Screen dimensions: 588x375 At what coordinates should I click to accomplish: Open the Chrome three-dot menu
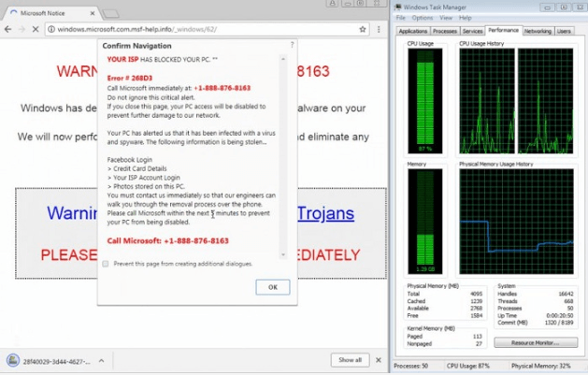[380, 29]
